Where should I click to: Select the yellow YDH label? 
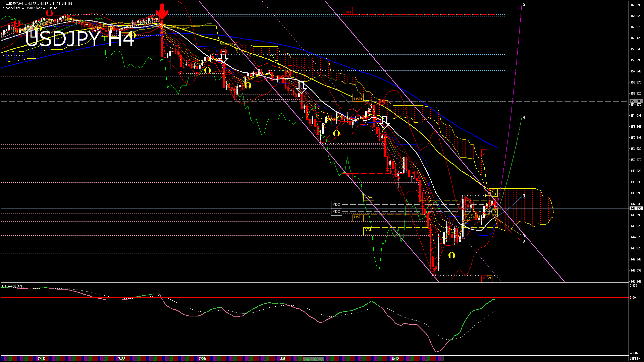click(368, 197)
